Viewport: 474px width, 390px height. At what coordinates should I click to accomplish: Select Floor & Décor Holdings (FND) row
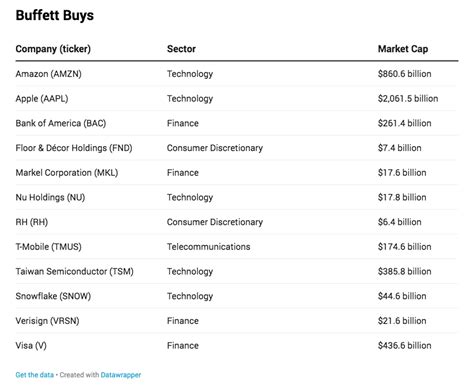[237, 148]
